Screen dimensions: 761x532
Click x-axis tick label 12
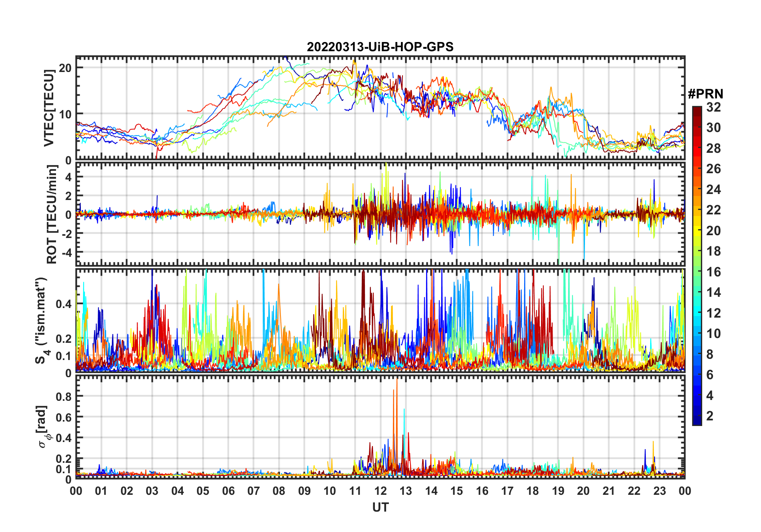(380, 491)
